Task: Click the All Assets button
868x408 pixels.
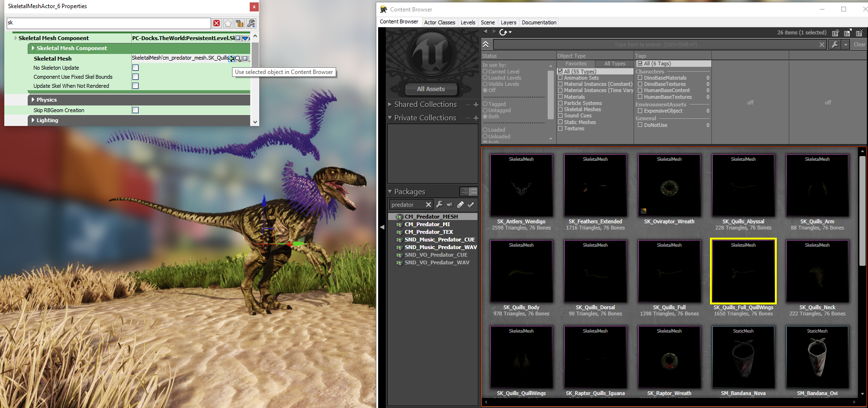Action: tap(431, 89)
